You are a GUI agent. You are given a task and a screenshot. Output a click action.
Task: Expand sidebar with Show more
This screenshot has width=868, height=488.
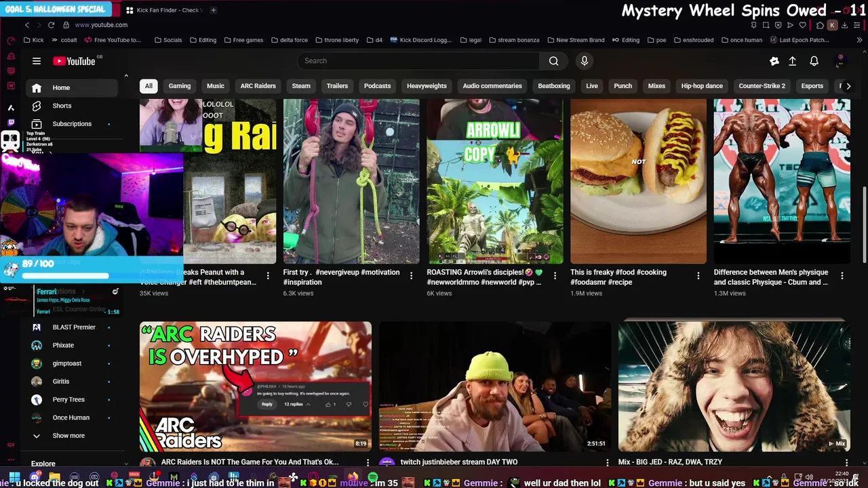[x=68, y=436]
